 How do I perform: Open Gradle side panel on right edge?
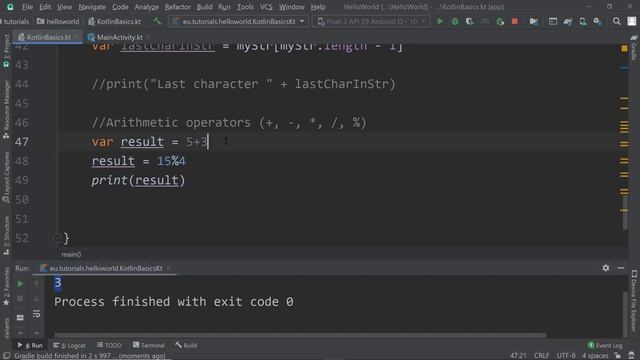pos(634,47)
